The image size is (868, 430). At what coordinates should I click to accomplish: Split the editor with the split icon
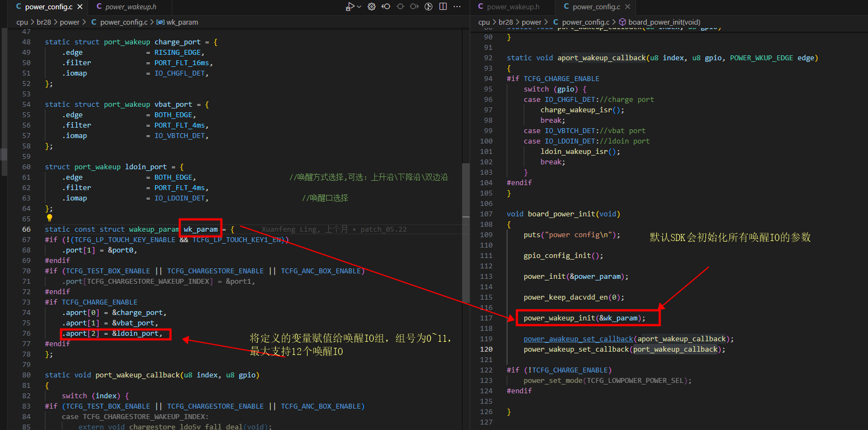pos(443,7)
